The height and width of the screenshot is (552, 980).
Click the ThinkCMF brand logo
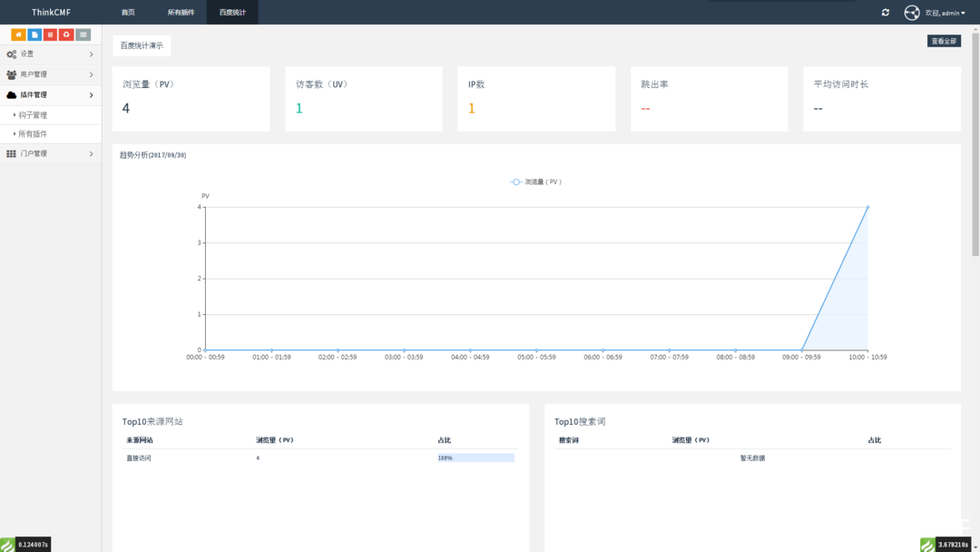[x=51, y=13]
